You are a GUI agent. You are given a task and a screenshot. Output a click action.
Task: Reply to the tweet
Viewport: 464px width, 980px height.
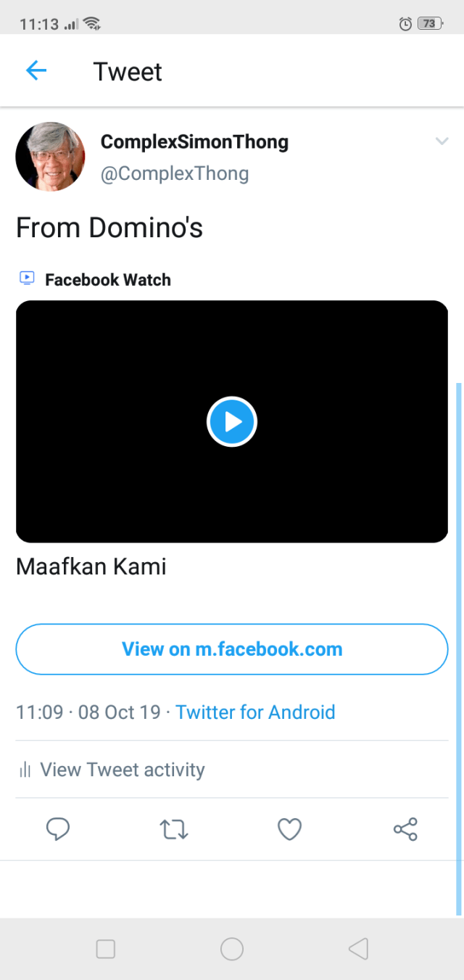point(57,829)
